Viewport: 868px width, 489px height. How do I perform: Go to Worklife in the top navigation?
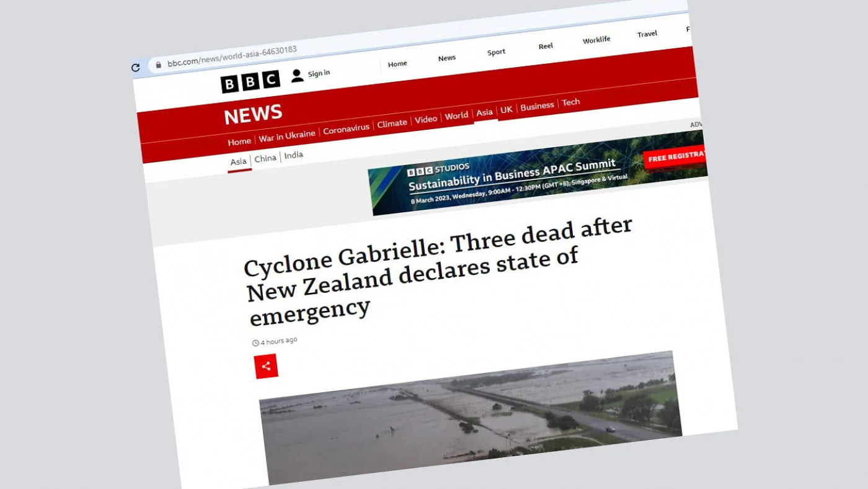tap(596, 40)
